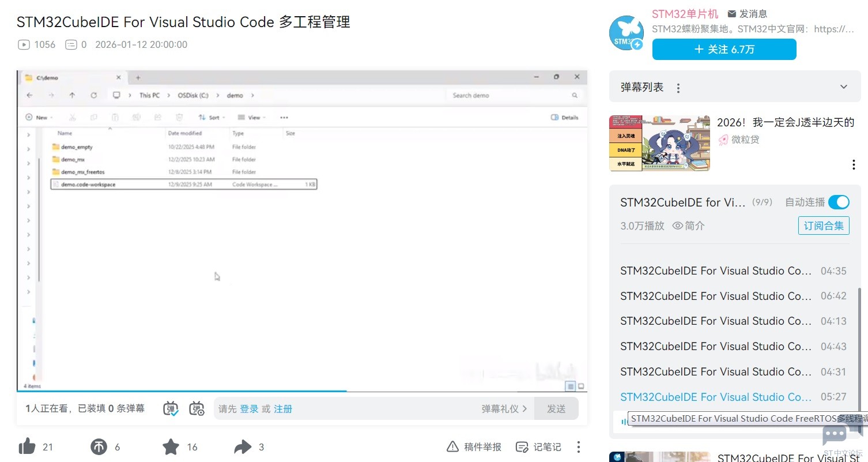Click the STM32 uploader avatar
Image resolution: width=868 pixels, height=462 pixels.
click(627, 33)
